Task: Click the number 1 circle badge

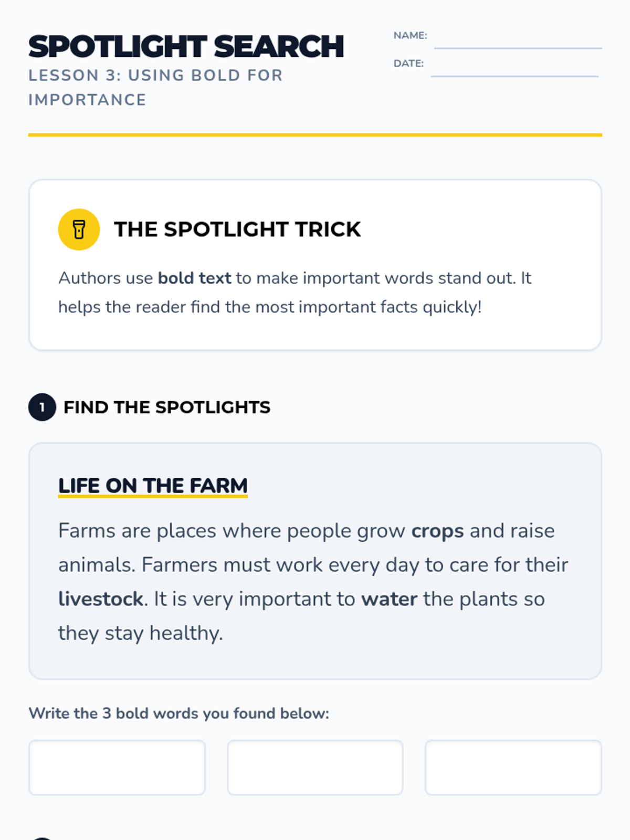Action: (x=42, y=407)
